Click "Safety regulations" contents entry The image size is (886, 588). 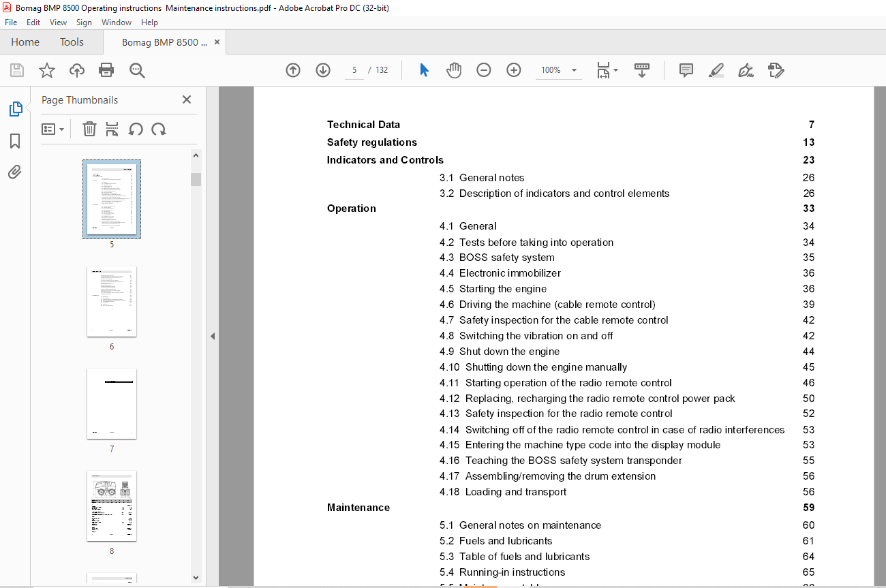(371, 142)
